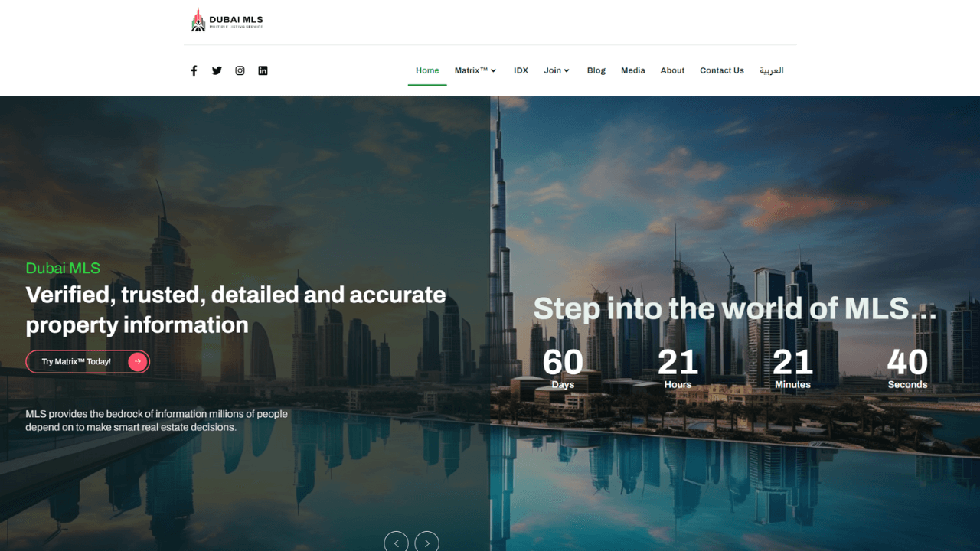Select the Home nav item
The image size is (980, 551).
(427, 70)
